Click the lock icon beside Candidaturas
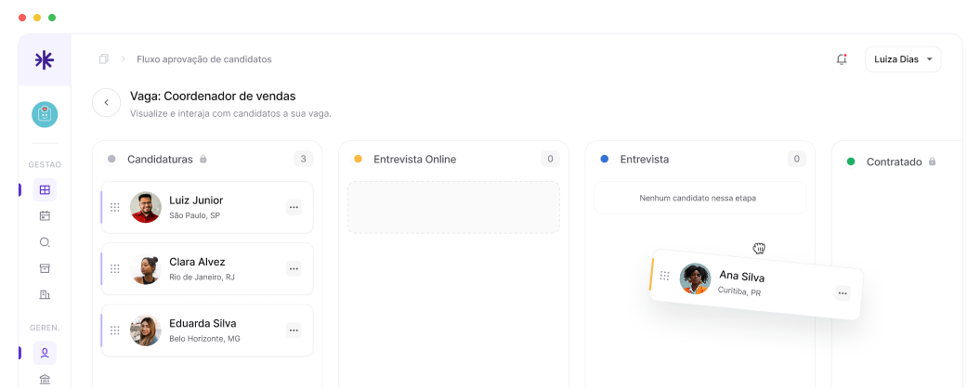The image size is (980, 388). (x=203, y=160)
